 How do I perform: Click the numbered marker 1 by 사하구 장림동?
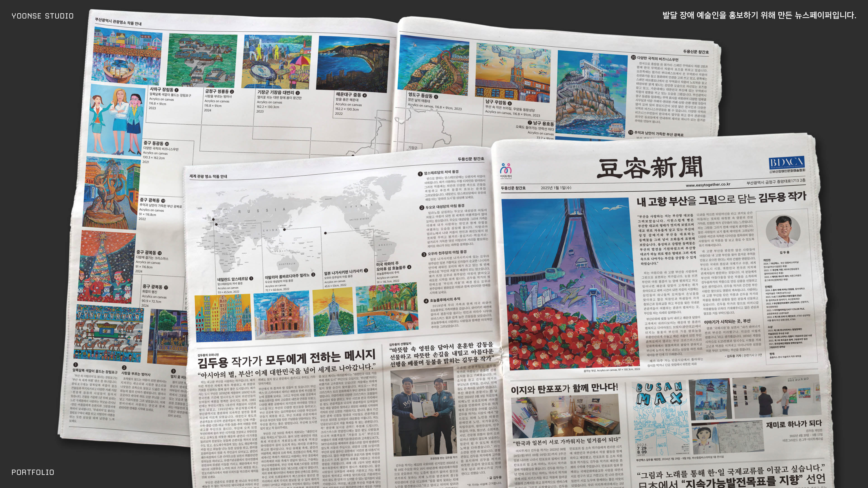[x=177, y=90]
